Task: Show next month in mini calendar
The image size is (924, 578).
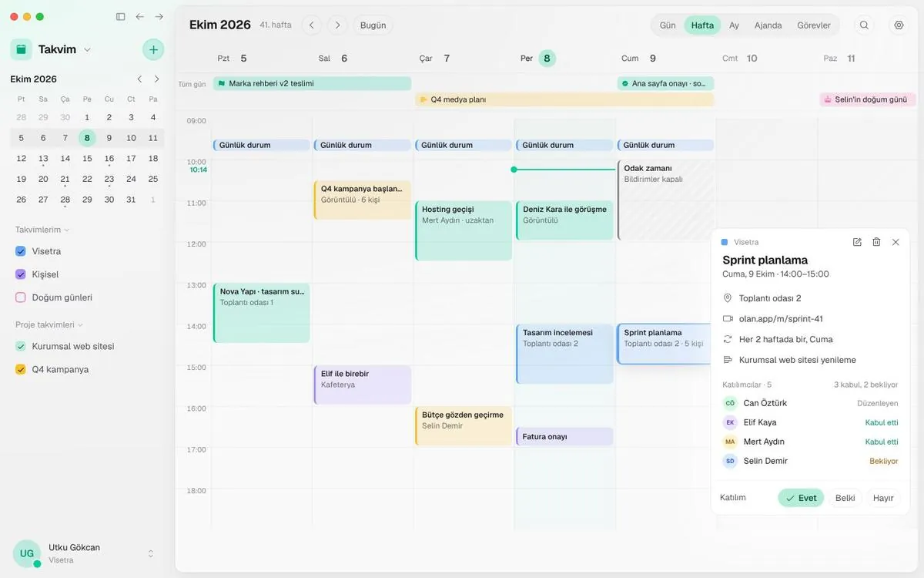Action: coord(157,79)
